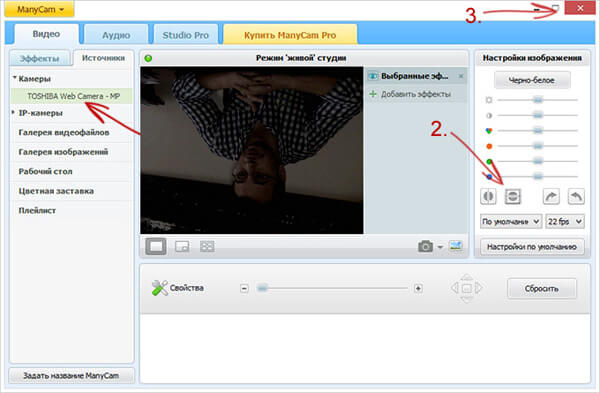Select picture-in-picture layout icon
Viewport: 600px width, 393px height.
[182, 246]
